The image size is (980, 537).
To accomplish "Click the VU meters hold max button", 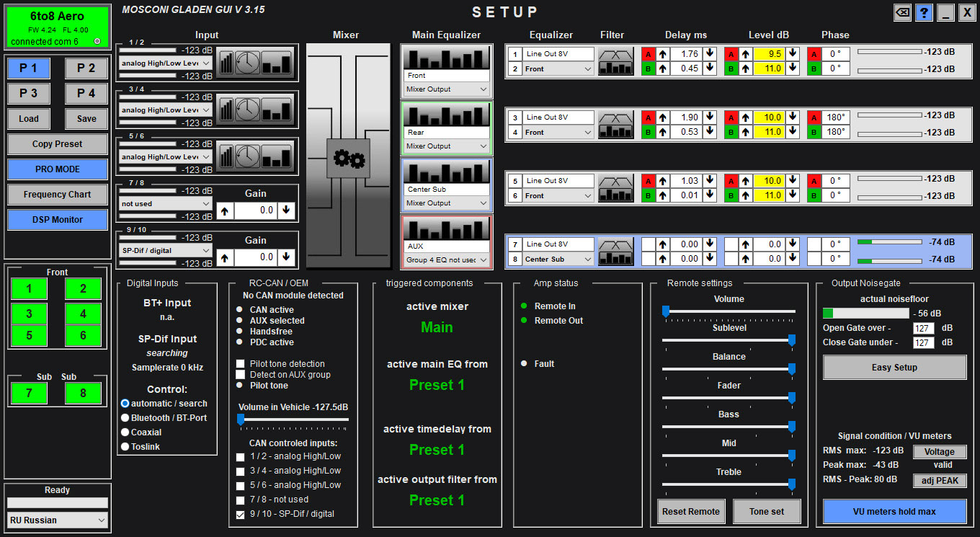I will pos(894,512).
